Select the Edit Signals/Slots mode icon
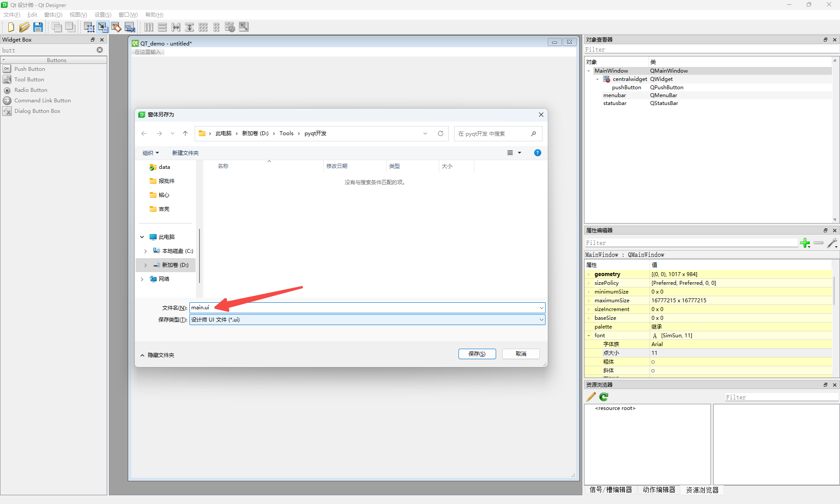840x504 pixels. 103,27
